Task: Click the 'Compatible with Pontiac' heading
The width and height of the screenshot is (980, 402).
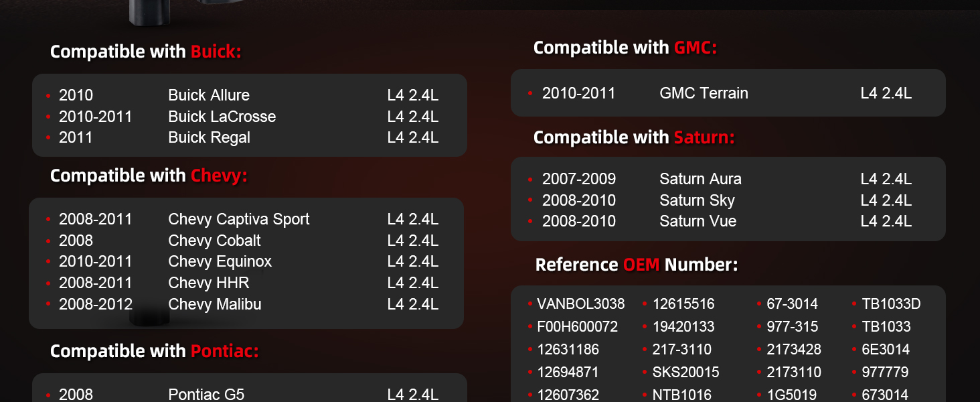Action: click(x=154, y=351)
